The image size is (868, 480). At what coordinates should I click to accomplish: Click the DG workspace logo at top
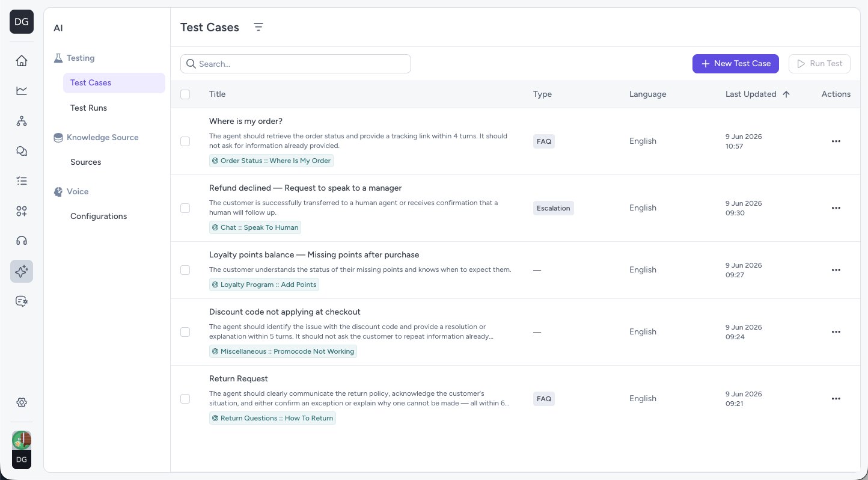[22, 22]
